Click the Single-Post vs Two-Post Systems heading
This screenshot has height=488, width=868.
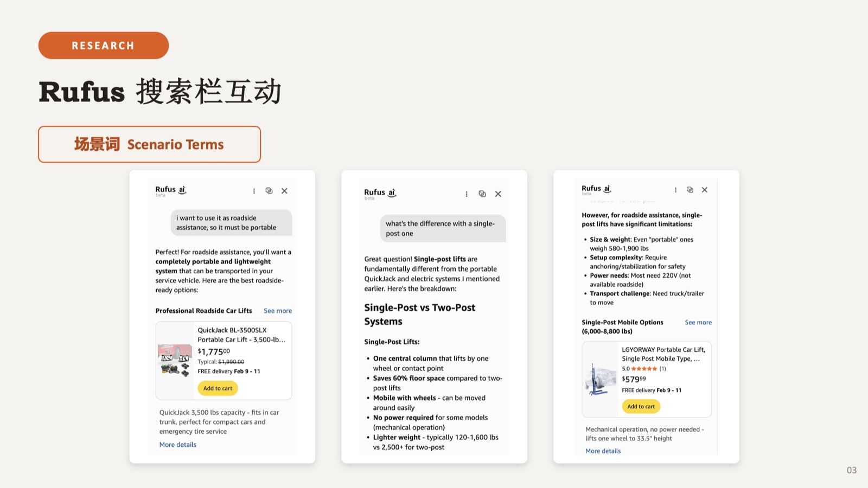point(419,314)
